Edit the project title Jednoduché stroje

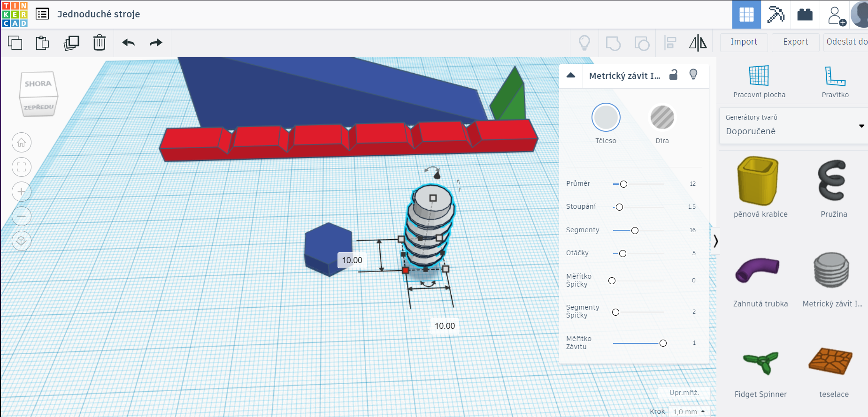coord(99,14)
